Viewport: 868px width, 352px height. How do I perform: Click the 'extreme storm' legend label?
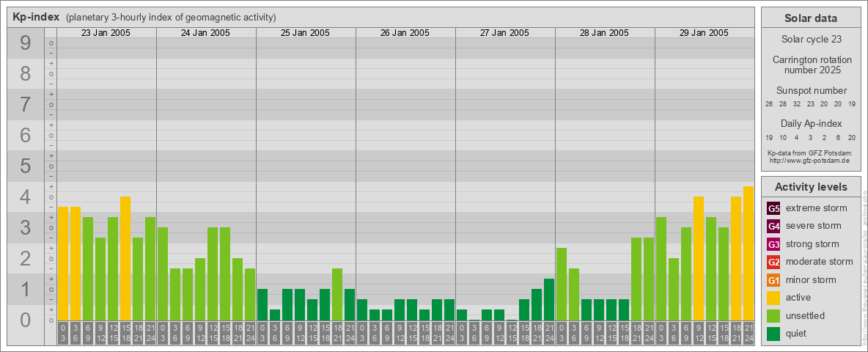[817, 208]
